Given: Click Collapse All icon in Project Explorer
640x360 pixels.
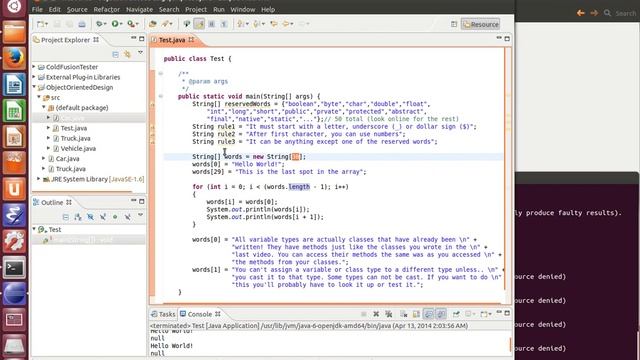Looking at the screenshot, I should pos(116,54).
